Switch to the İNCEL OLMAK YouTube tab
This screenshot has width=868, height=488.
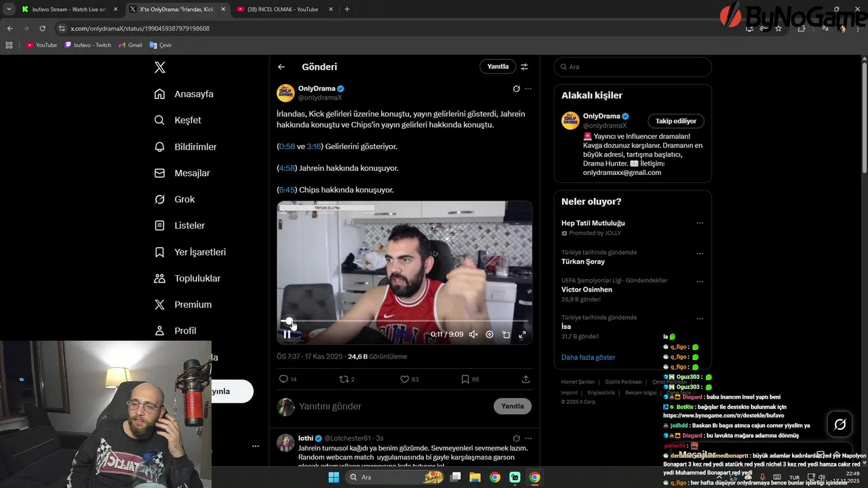click(x=285, y=9)
